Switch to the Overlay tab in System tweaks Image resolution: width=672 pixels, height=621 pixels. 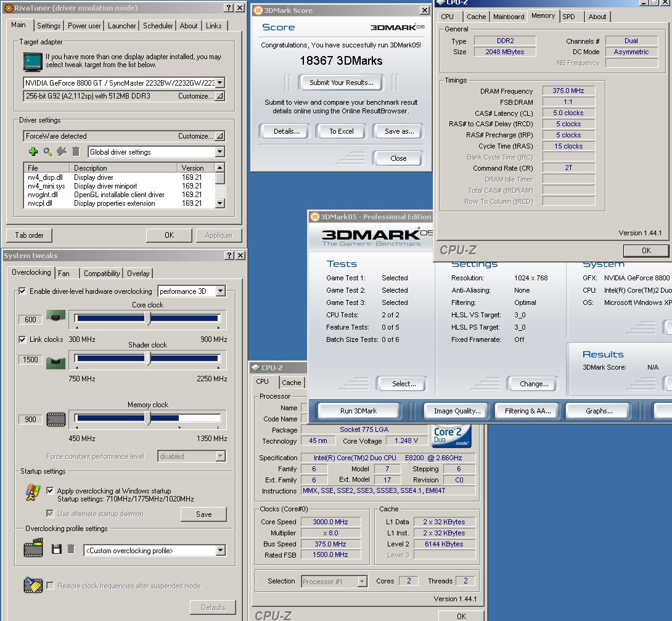click(138, 274)
